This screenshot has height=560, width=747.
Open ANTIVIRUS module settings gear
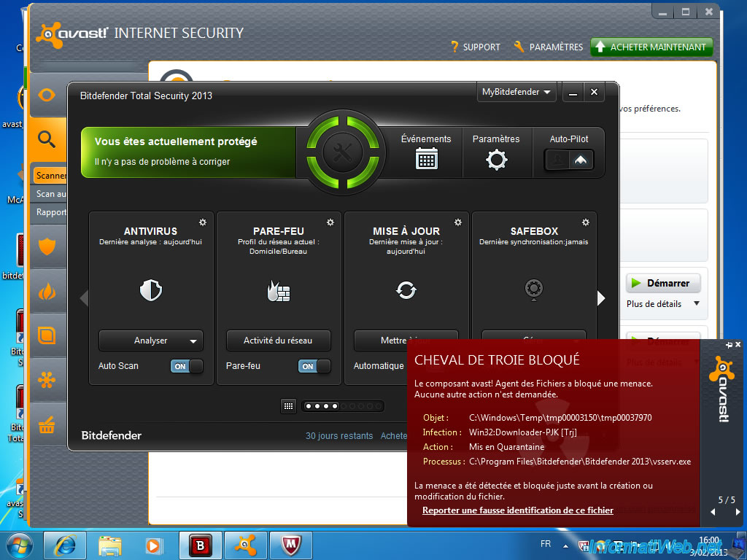point(203,222)
